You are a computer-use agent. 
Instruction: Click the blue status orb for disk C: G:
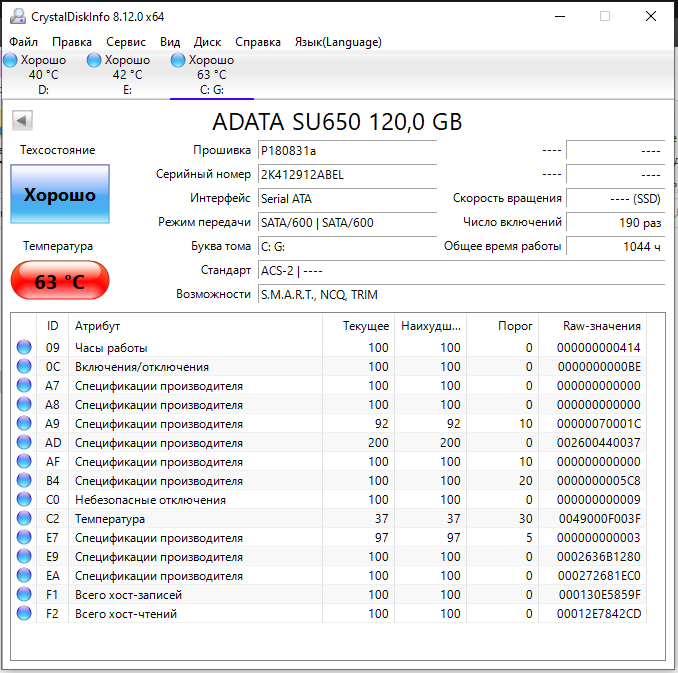[x=178, y=60]
